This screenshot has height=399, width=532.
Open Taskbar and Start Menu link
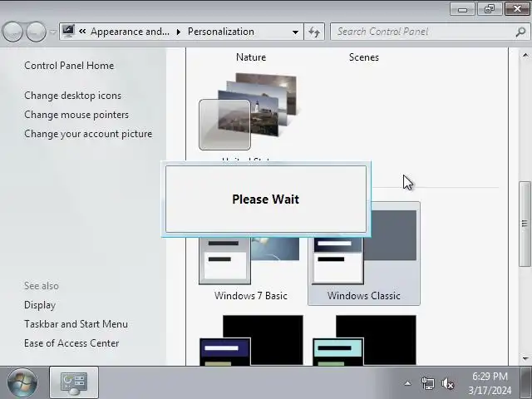click(x=76, y=324)
